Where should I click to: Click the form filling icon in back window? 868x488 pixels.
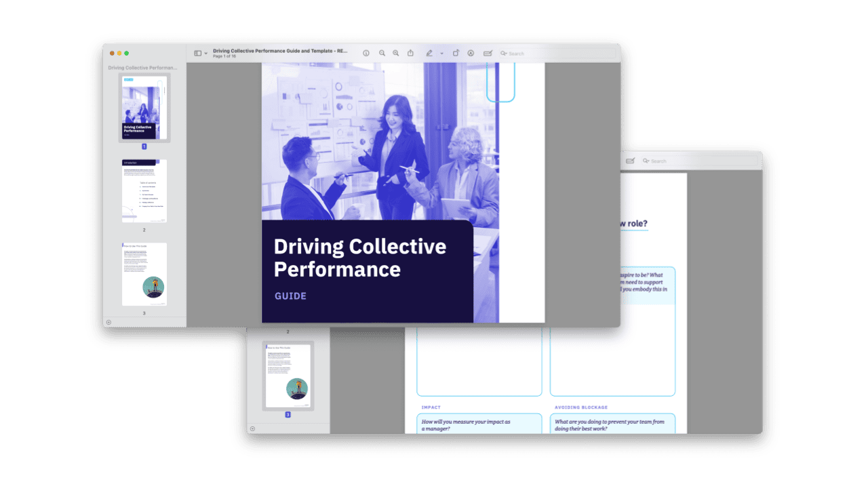point(630,161)
